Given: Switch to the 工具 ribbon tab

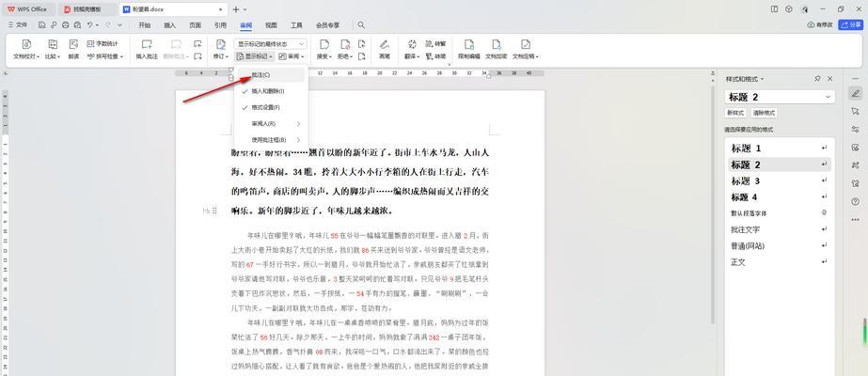Looking at the screenshot, I should (297, 24).
